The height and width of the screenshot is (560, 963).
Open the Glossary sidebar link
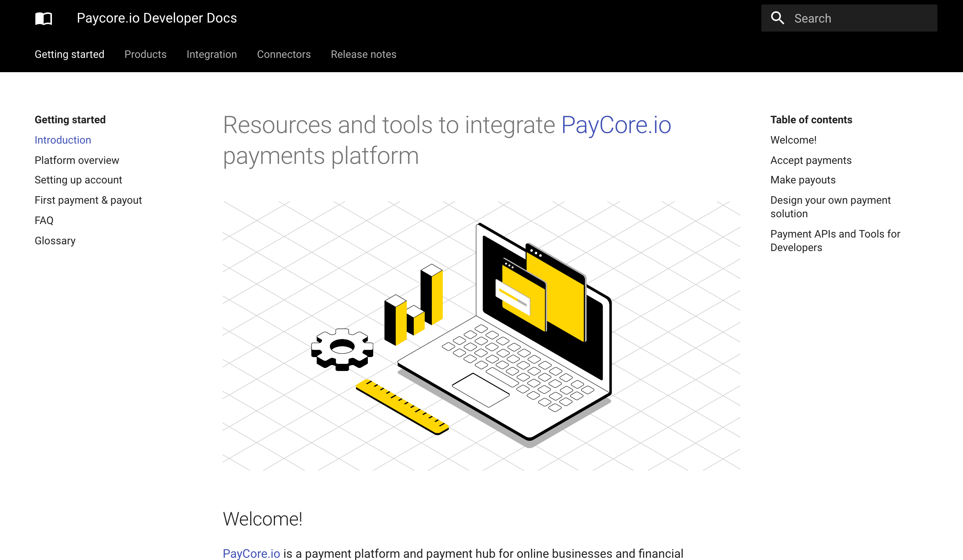[55, 241]
